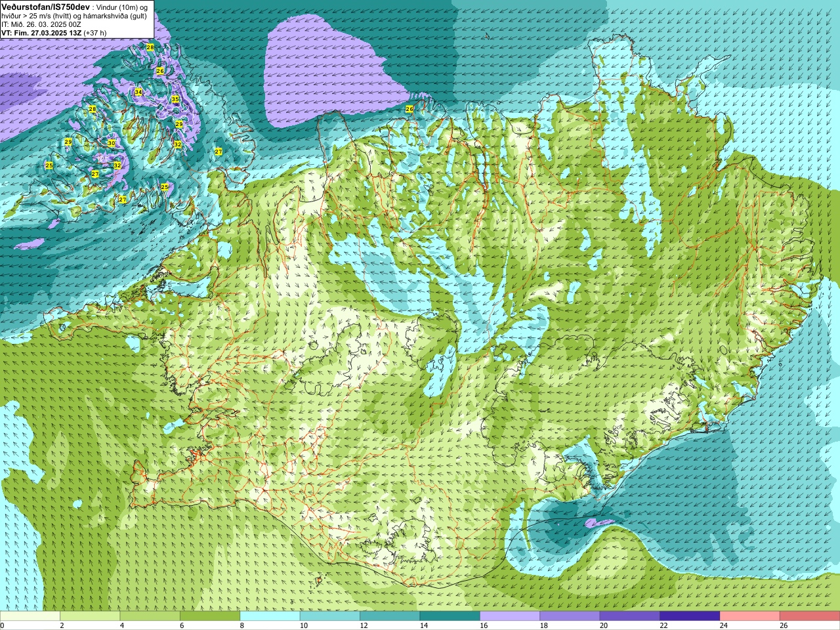Click the legend tick value 8
Image resolution: width=840 pixels, height=630 pixels.
(241, 625)
